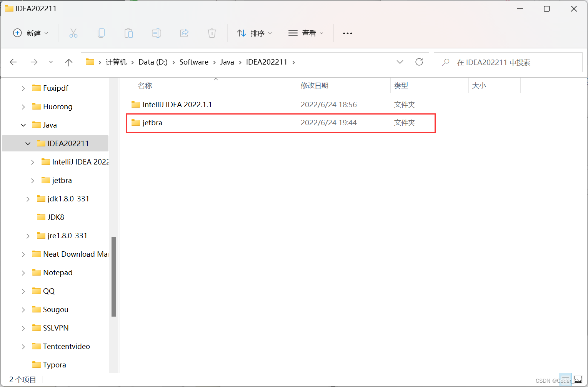Select Java folder in navigation tree
The height and width of the screenshot is (387, 588).
50,125
